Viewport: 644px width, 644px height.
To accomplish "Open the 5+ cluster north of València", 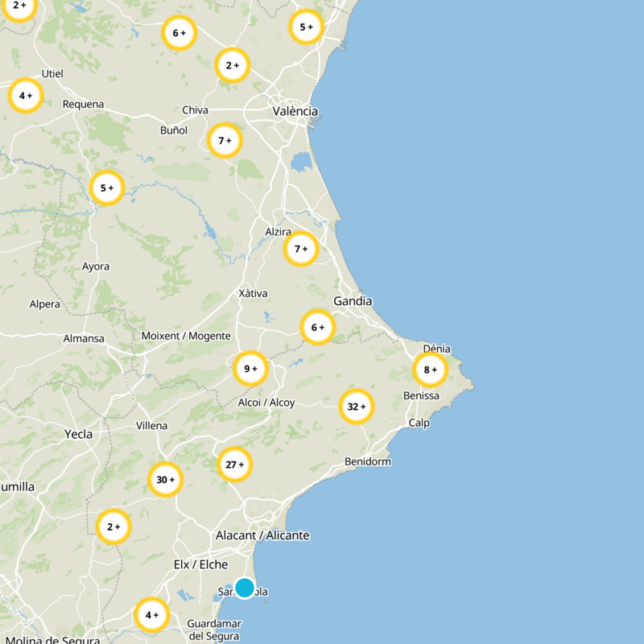I will [x=307, y=27].
